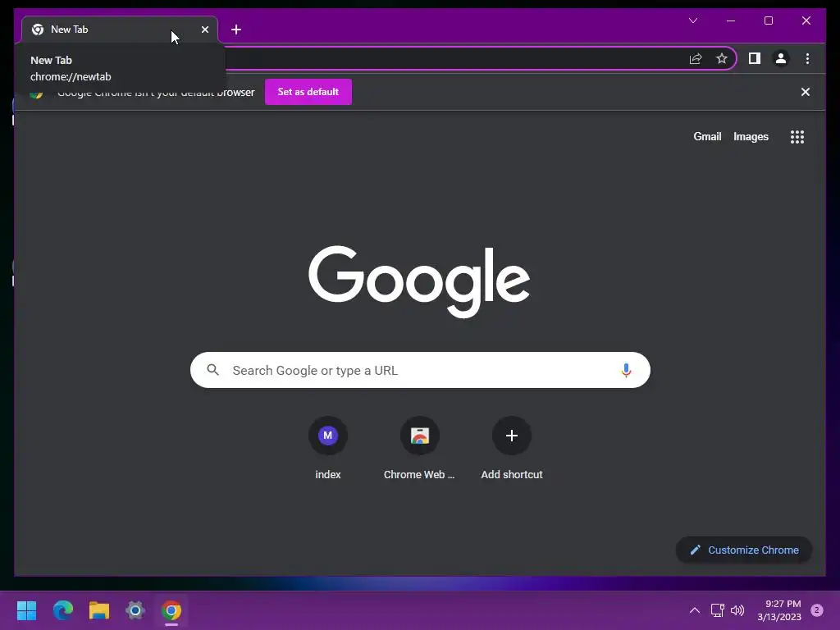This screenshot has height=630, width=840.
Task: Open the index shortcut
Action: point(328,448)
